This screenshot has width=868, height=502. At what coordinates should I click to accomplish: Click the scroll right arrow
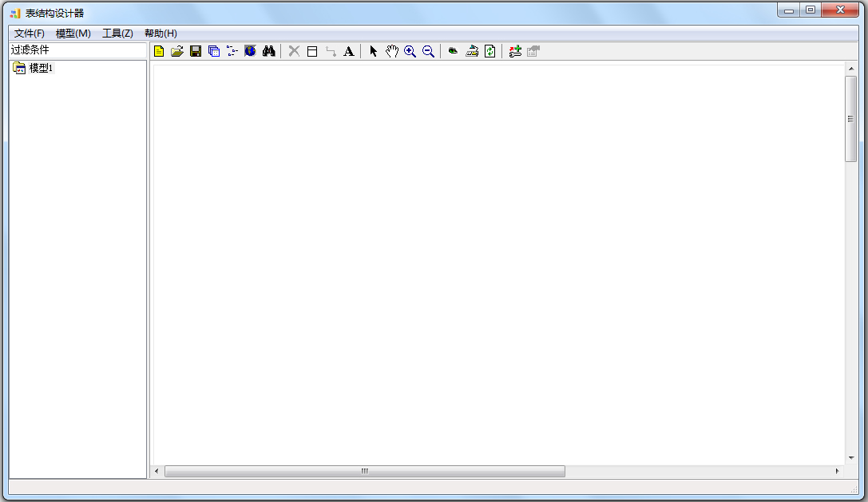coord(837,471)
